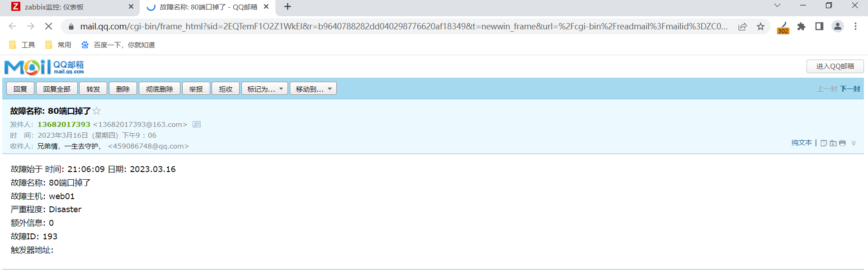Toggle the browser side panel icon

[x=819, y=27]
